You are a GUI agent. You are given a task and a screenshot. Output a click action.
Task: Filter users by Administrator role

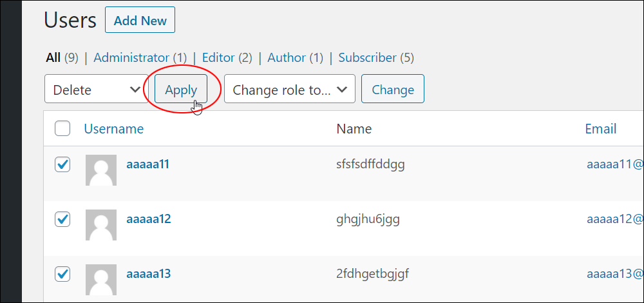(x=131, y=58)
